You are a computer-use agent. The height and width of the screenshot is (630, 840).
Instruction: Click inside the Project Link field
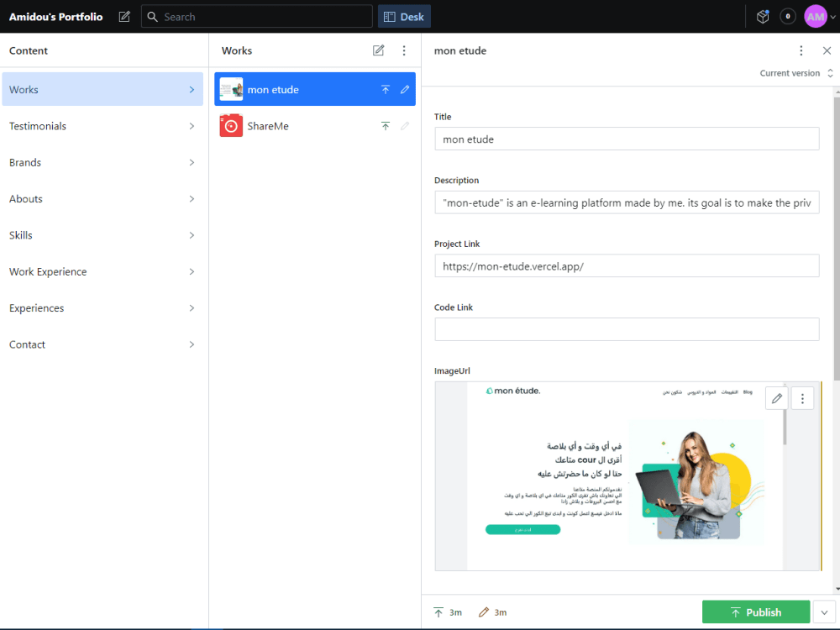[x=627, y=265]
